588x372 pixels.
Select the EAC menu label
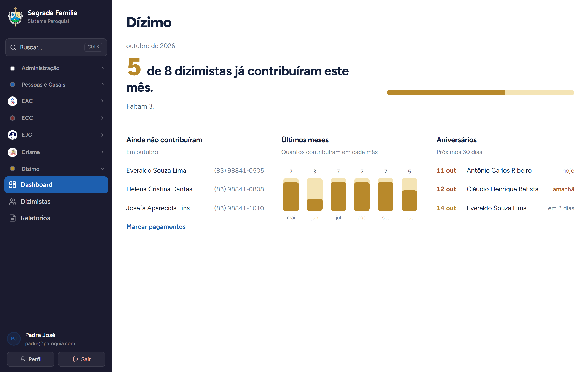point(27,101)
